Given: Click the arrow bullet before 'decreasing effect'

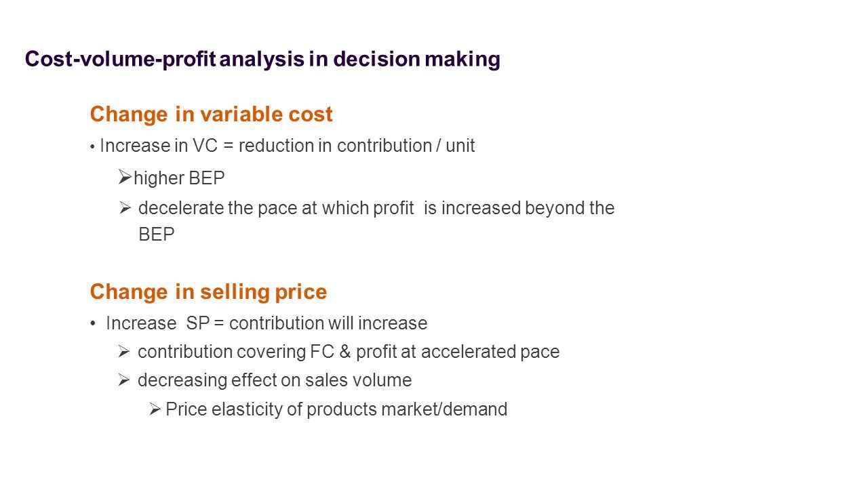Looking at the screenshot, I should [123, 380].
